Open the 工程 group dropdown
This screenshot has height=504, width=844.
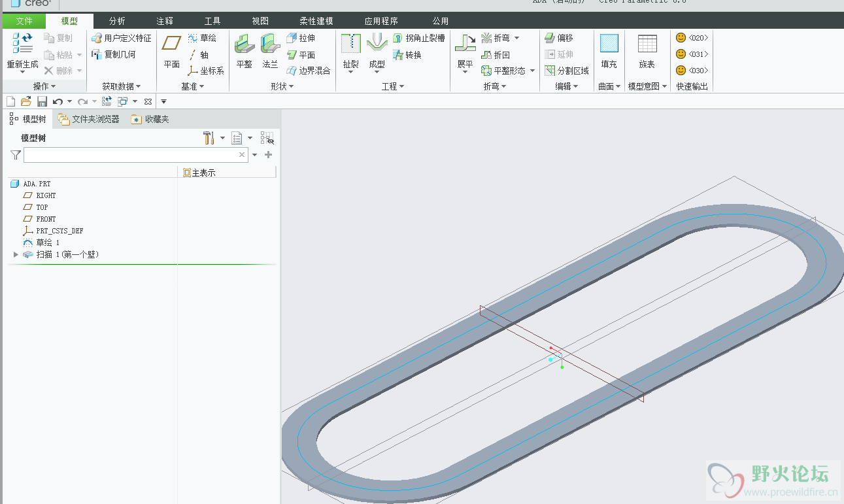coord(393,86)
